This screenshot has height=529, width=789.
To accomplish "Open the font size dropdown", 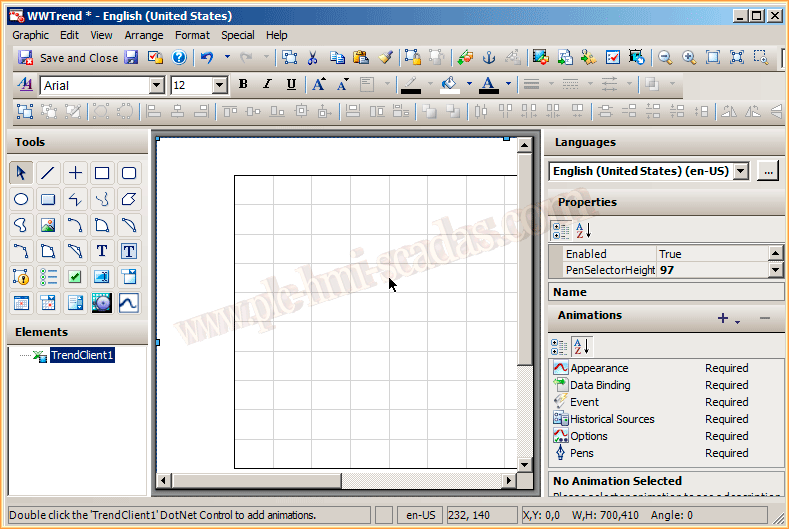I will pos(220,86).
